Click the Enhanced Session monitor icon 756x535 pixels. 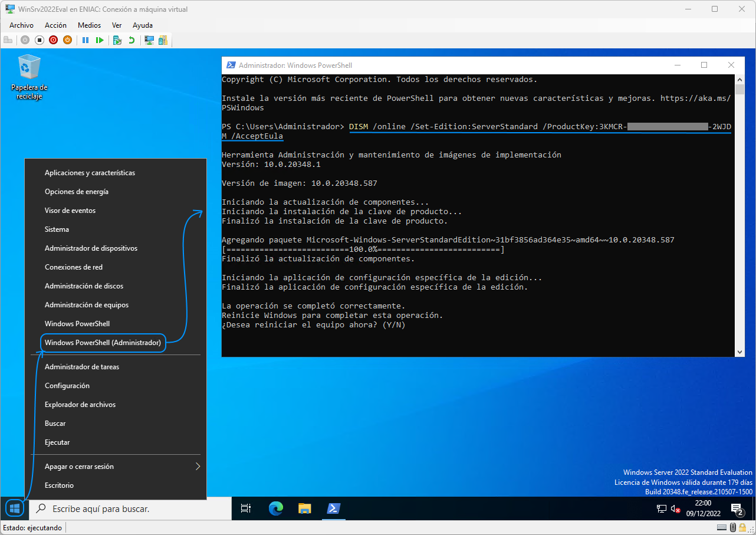(149, 40)
